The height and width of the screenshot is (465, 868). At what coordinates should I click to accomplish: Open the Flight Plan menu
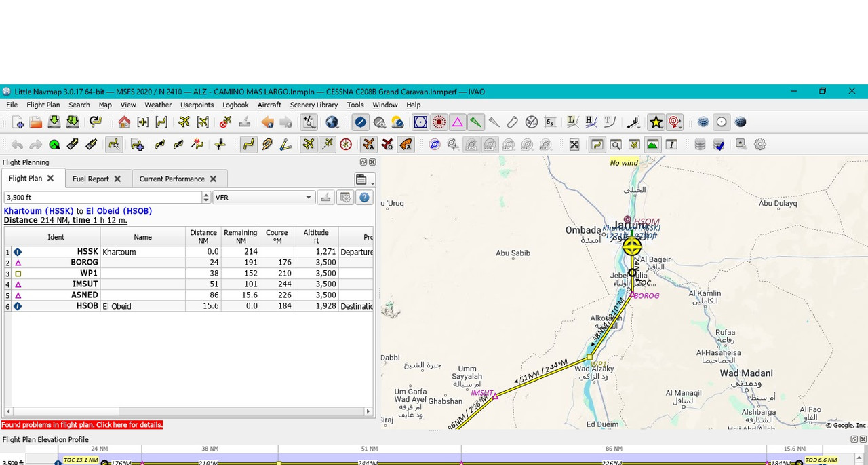pyautogui.click(x=43, y=105)
